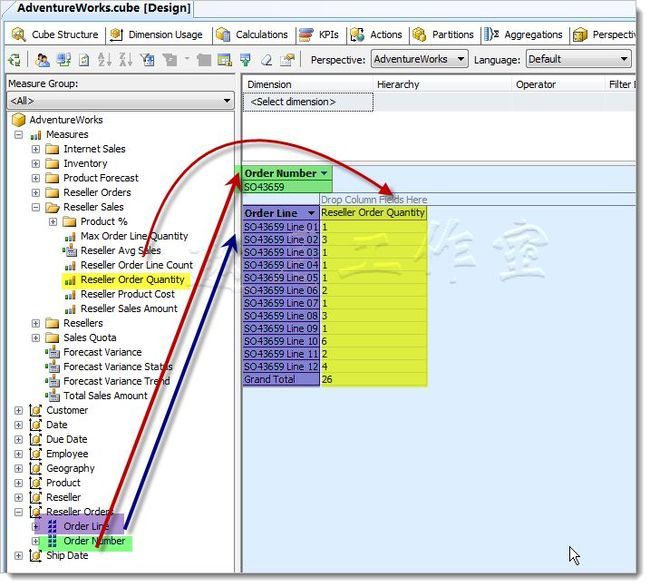650x587 pixels.
Task: Click the Customer dimension icon
Action: pos(36,410)
